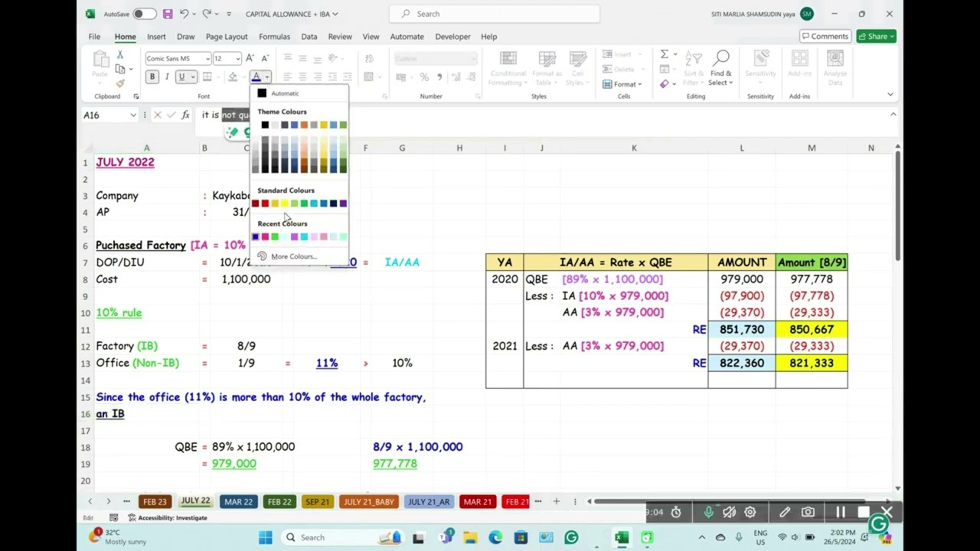Switch to the Insert tab
Screen dimensions: 980x551
pos(156,36)
